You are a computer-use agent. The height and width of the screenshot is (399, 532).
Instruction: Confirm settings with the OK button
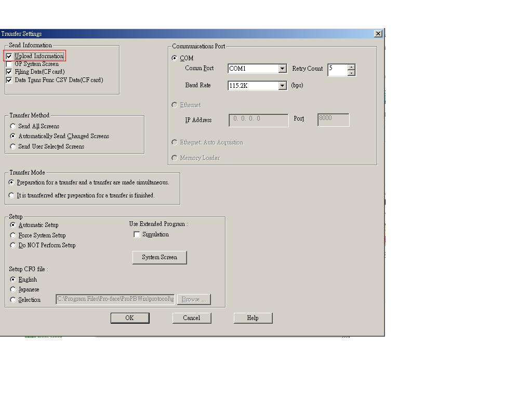click(130, 318)
